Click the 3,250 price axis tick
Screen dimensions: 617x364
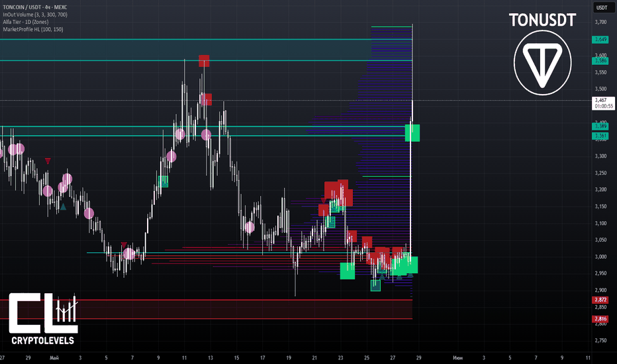point(600,173)
